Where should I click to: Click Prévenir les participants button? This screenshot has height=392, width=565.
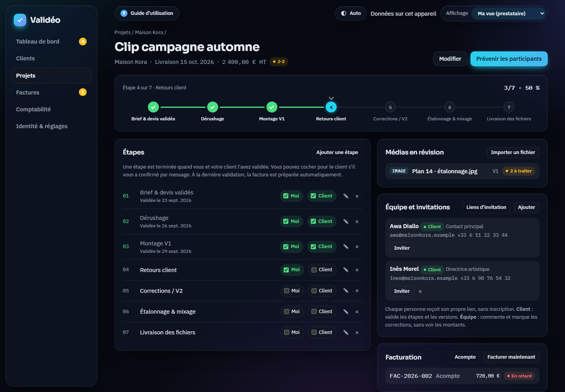(x=509, y=59)
